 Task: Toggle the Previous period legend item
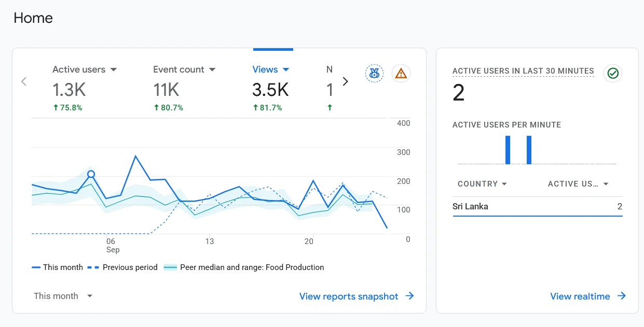click(122, 267)
